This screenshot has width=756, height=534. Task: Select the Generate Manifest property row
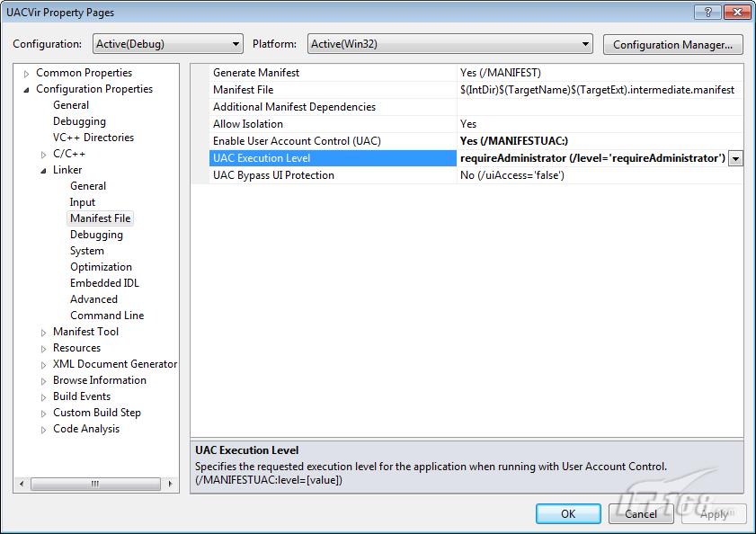[333, 73]
